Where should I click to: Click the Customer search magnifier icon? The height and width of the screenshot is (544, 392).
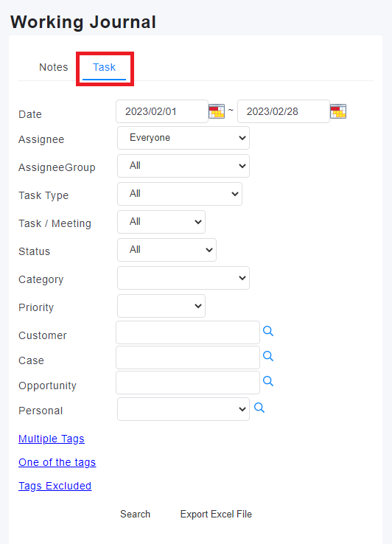[268, 331]
